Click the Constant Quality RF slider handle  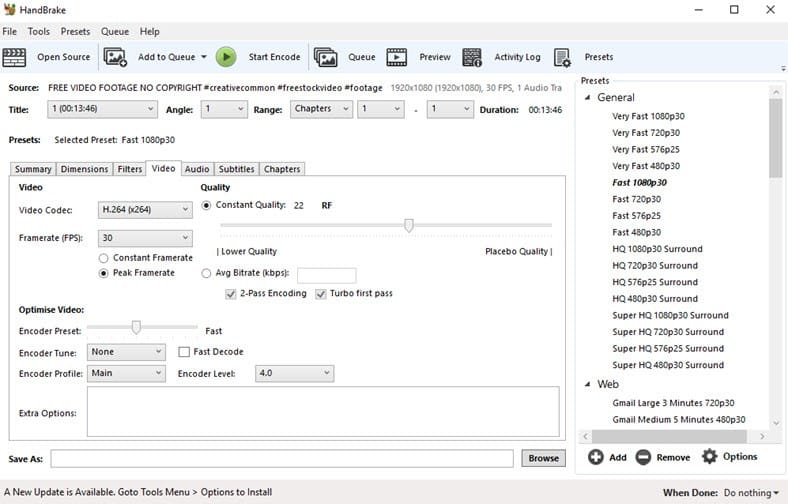coord(409,225)
